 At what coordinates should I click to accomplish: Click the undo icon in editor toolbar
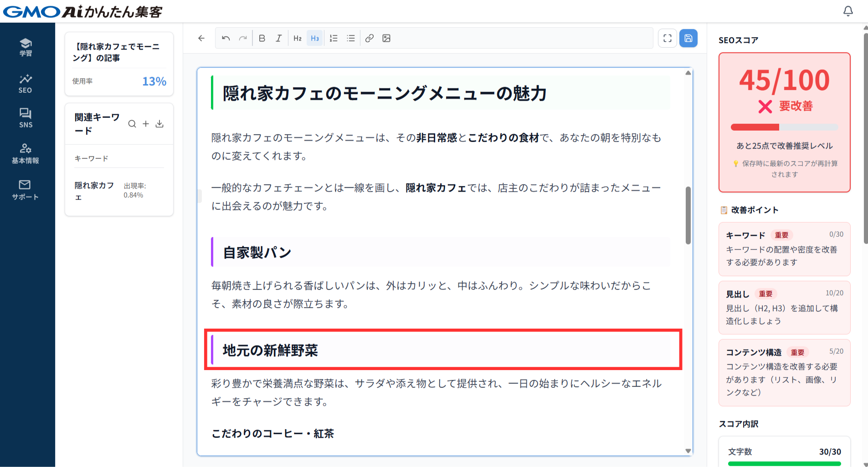point(226,38)
